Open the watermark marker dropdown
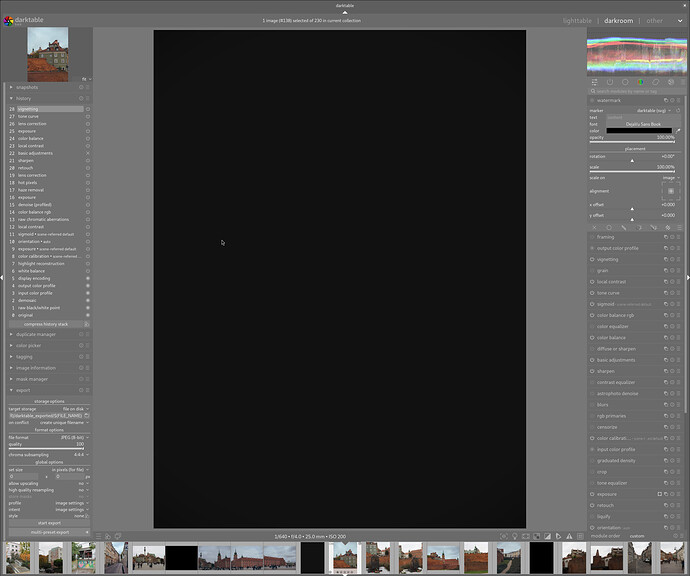690x576 pixels. coord(655,110)
